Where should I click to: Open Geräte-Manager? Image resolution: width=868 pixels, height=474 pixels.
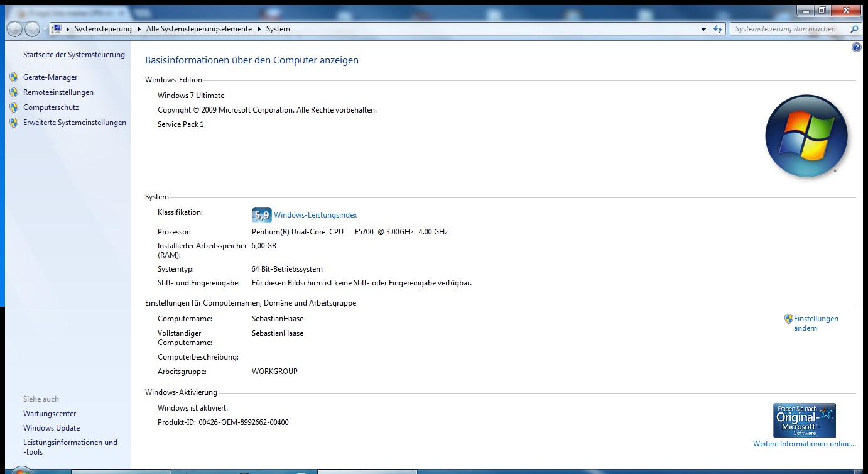click(x=50, y=77)
